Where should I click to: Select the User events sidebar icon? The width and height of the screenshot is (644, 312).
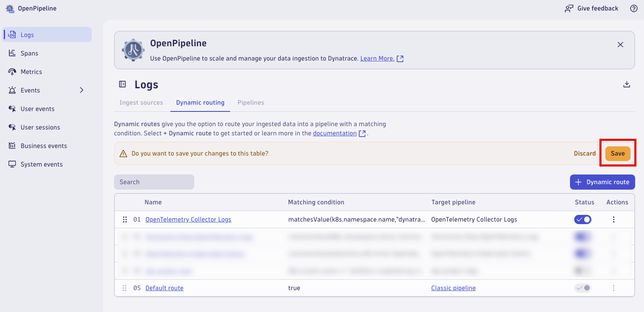[x=12, y=109]
